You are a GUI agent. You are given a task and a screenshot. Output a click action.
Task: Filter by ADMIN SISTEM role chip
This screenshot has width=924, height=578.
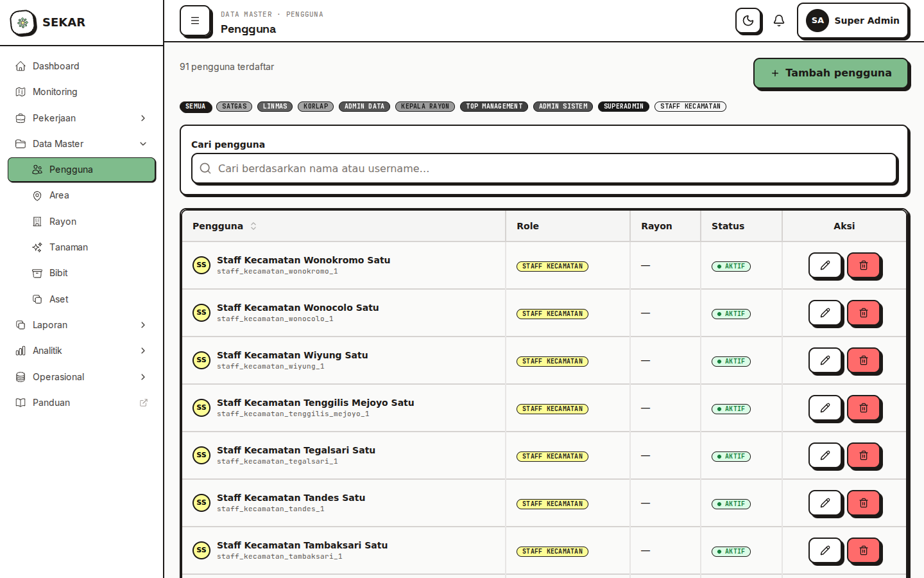(563, 107)
